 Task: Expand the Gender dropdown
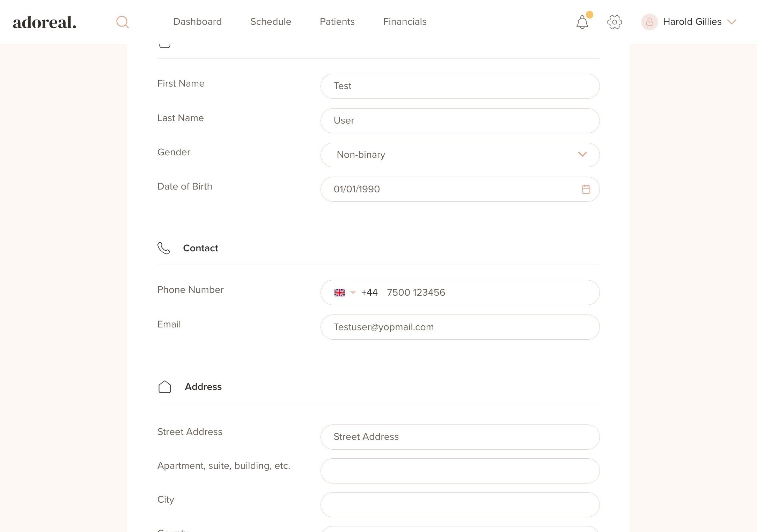click(x=582, y=155)
